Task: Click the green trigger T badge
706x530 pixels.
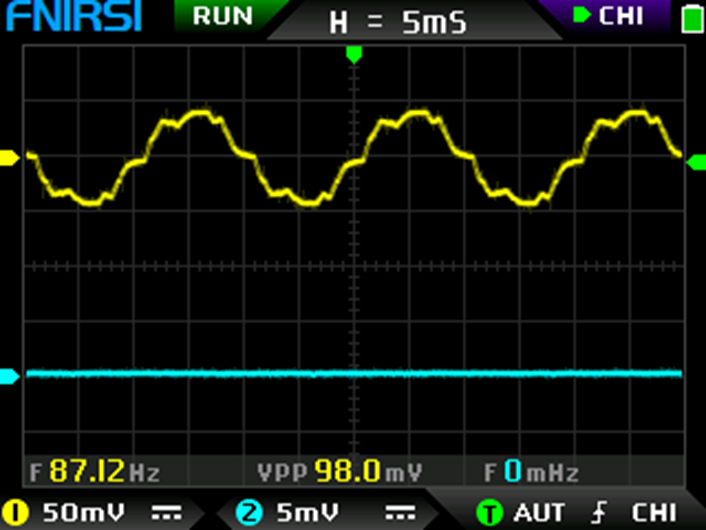Action: (x=489, y=513)
